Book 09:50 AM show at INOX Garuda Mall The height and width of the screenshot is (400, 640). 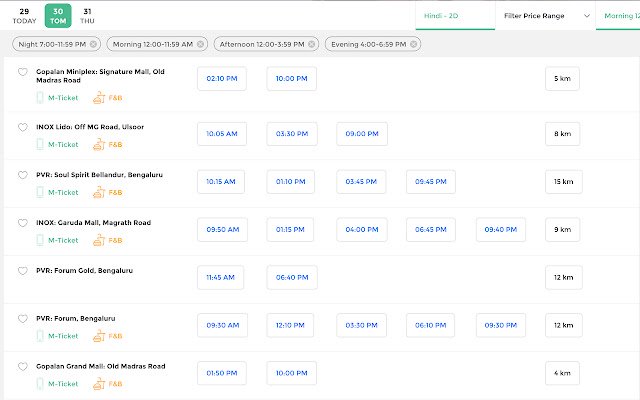(222, 229)
